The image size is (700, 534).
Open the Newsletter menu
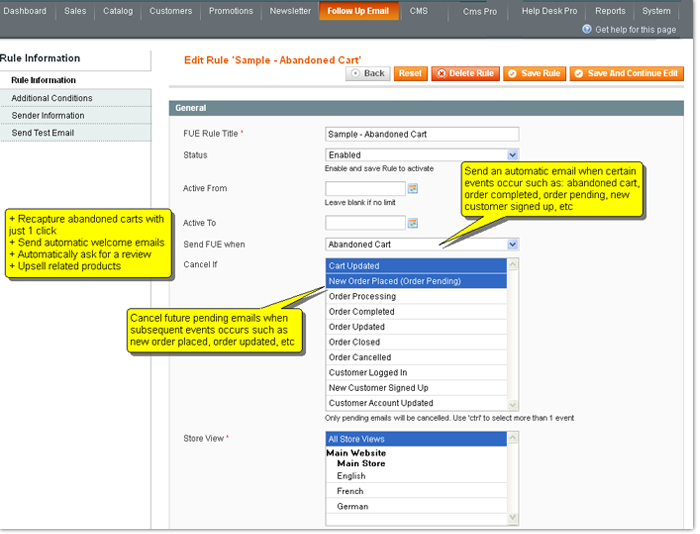(290, 11)
